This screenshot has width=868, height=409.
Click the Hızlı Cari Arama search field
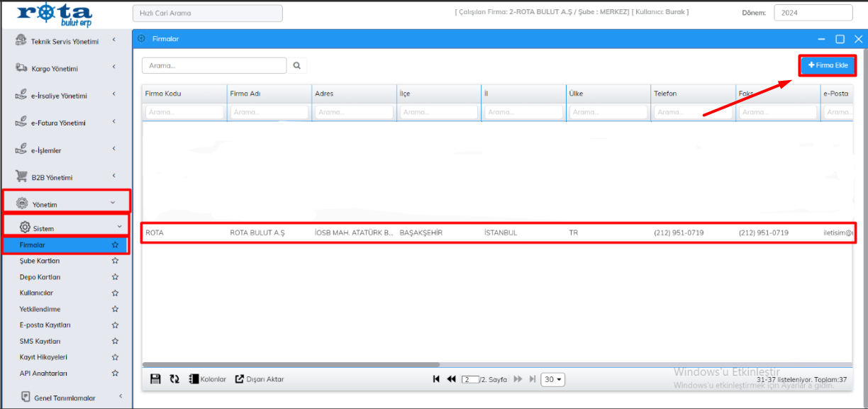pos(207,13)
